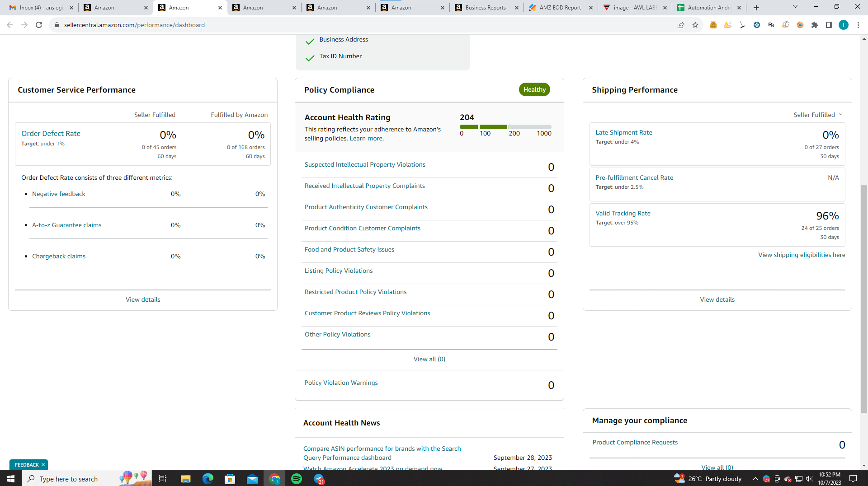The image size is (868, 486).
Task: Open Microsoft Store from the taskbar
Action: [x=230, y=478]
